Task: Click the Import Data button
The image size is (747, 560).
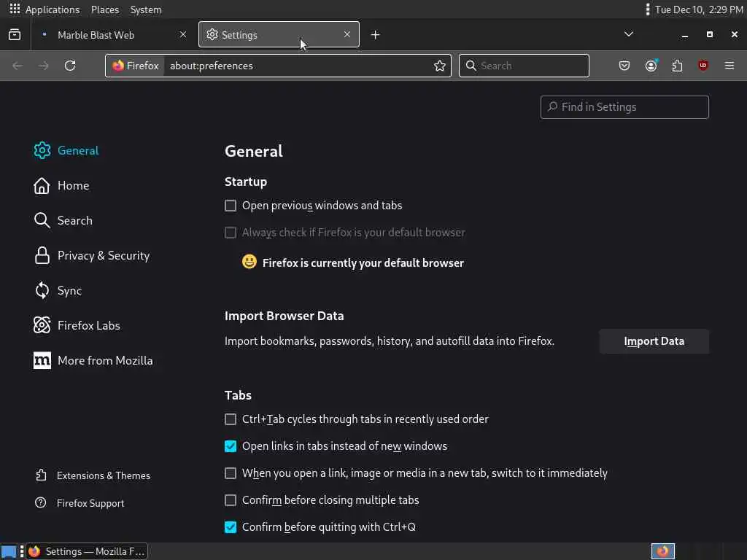Action: click(654, 341)
